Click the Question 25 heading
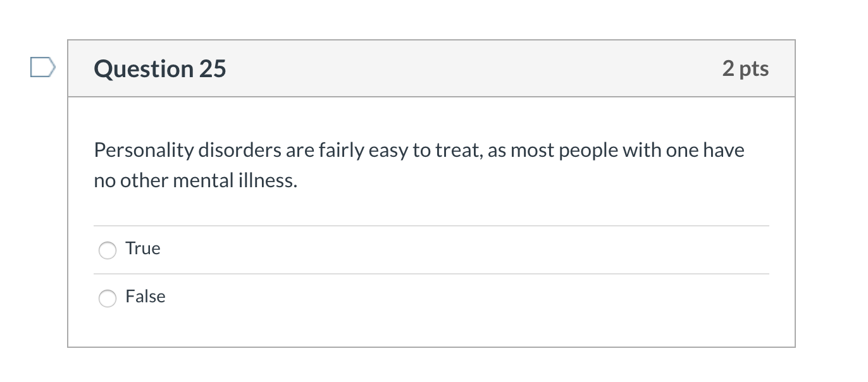 (160, 69)
